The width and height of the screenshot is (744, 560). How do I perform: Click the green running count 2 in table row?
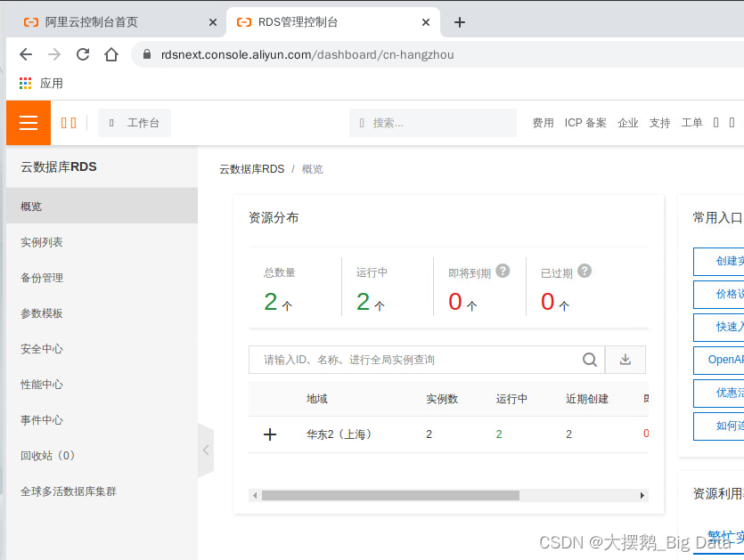(x=499, y=434)
